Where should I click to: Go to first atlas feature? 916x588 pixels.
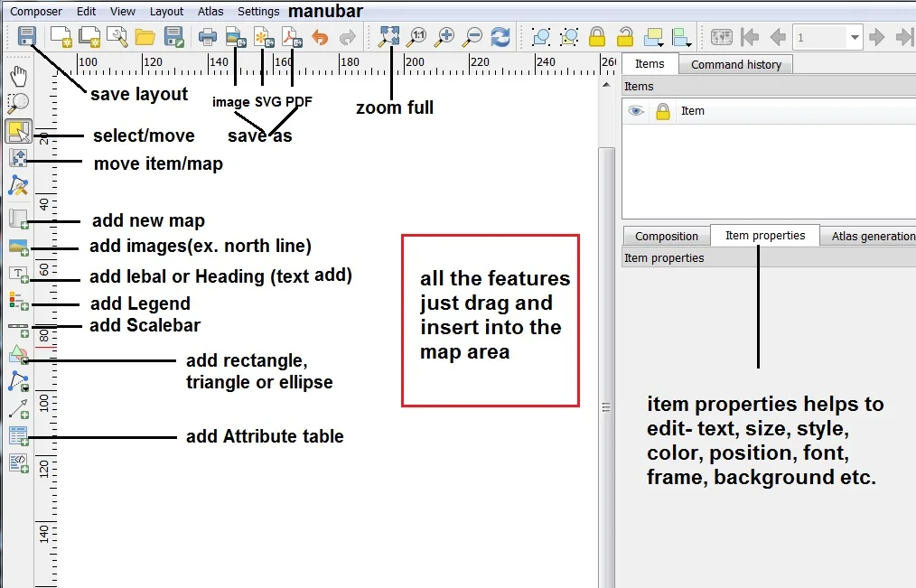pos(750,37)
